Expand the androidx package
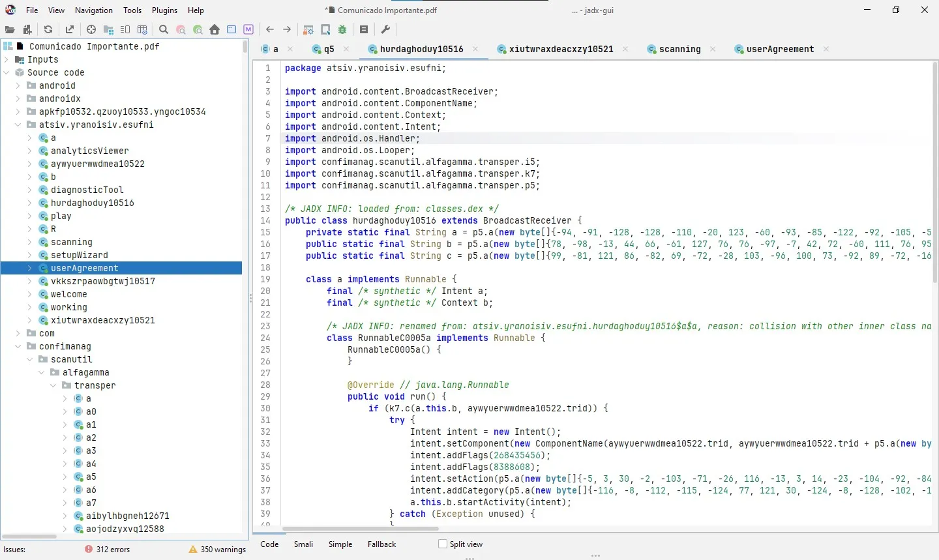The width and height of the screenshot is (939, 560). coord(18,98)
